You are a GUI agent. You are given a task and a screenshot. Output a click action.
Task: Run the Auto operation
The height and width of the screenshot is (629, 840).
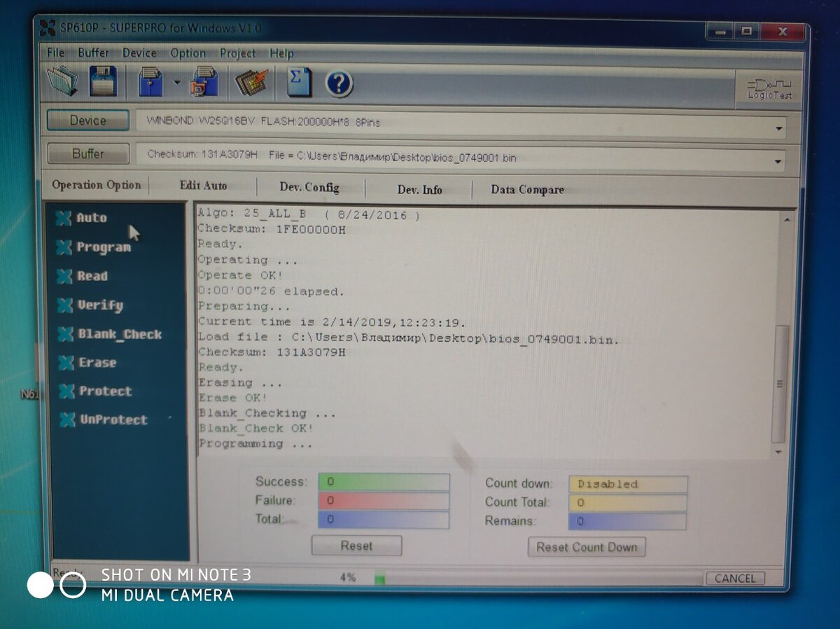tap(82, 218)
